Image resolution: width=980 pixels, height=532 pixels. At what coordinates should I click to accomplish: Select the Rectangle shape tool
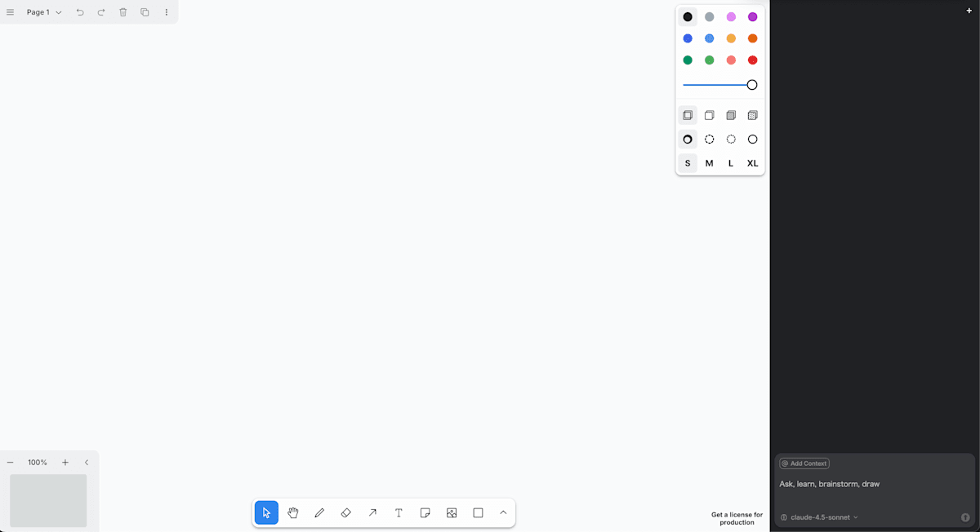tap(478, 512)
